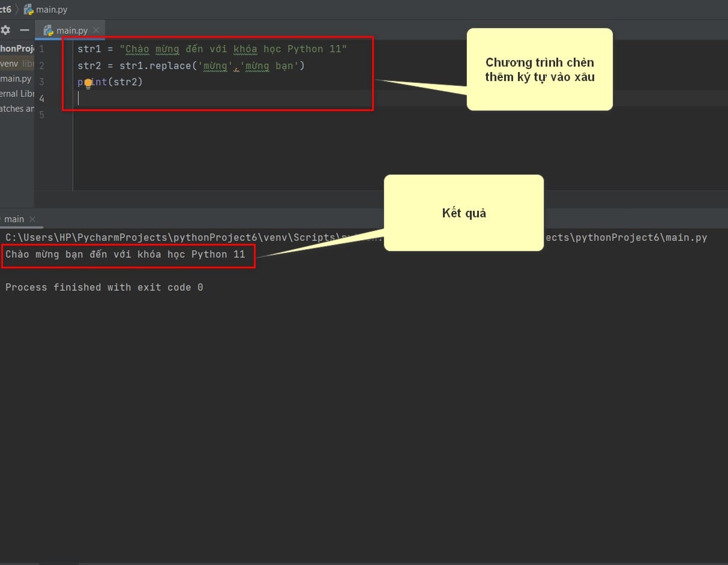Click main.py in the navigation breadcrumb

tap(51, 10)
